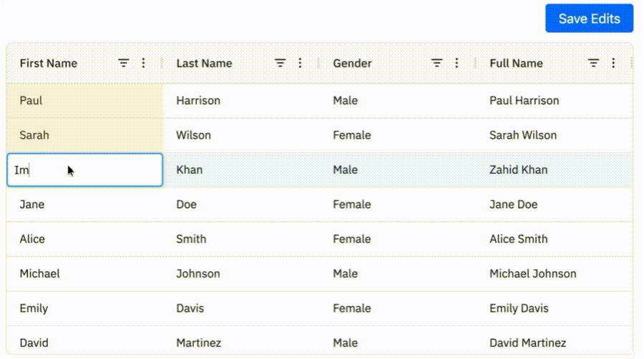Open the First Name column filter icon
Image resolution: width=644 pixels, height=359 pixels.
point(124,63)
